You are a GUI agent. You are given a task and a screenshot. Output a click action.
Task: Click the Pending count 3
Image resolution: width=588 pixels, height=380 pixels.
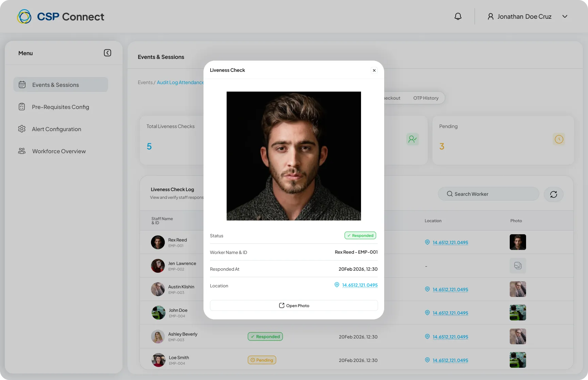click(442, 146)
